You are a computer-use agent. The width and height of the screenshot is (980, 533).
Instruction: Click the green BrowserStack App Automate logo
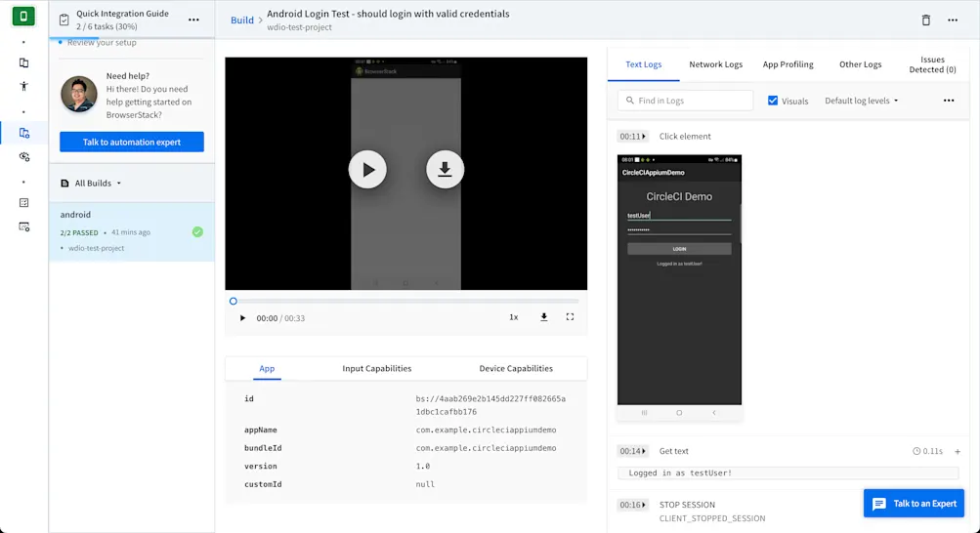(23, 17)
